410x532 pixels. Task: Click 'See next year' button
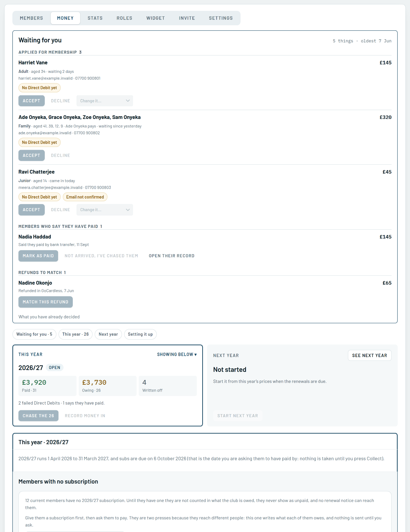click(370, 355)
